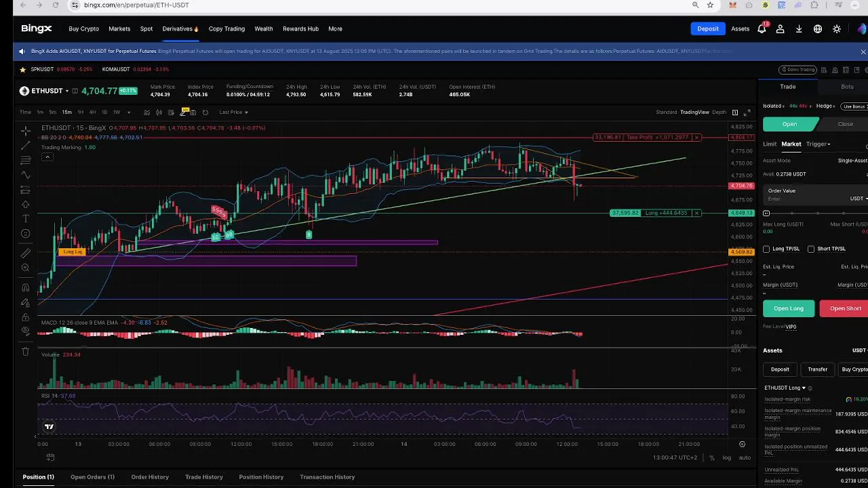Toggle Demo Trading mode
Screen dimensions: 868x488
point(797,69)
